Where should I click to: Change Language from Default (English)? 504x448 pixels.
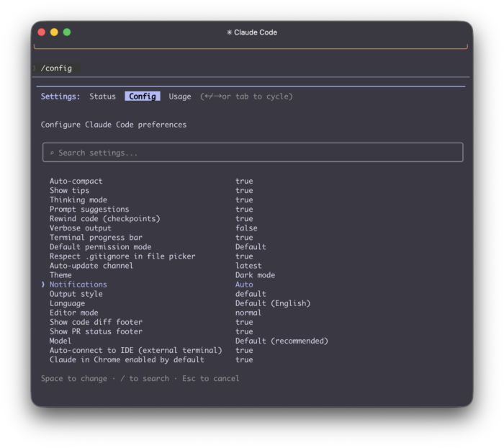click(272, 303)
